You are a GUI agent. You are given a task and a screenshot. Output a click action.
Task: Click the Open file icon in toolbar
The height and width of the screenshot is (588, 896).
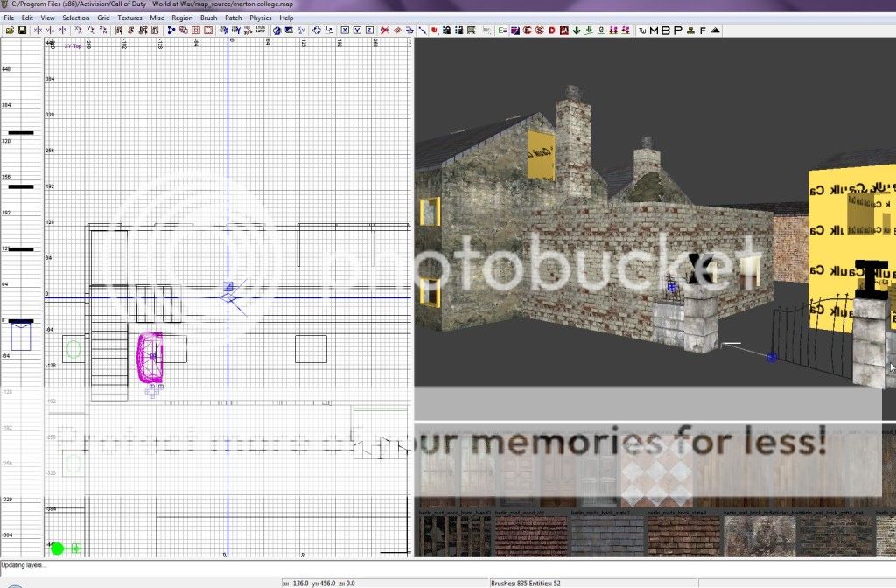10,31
